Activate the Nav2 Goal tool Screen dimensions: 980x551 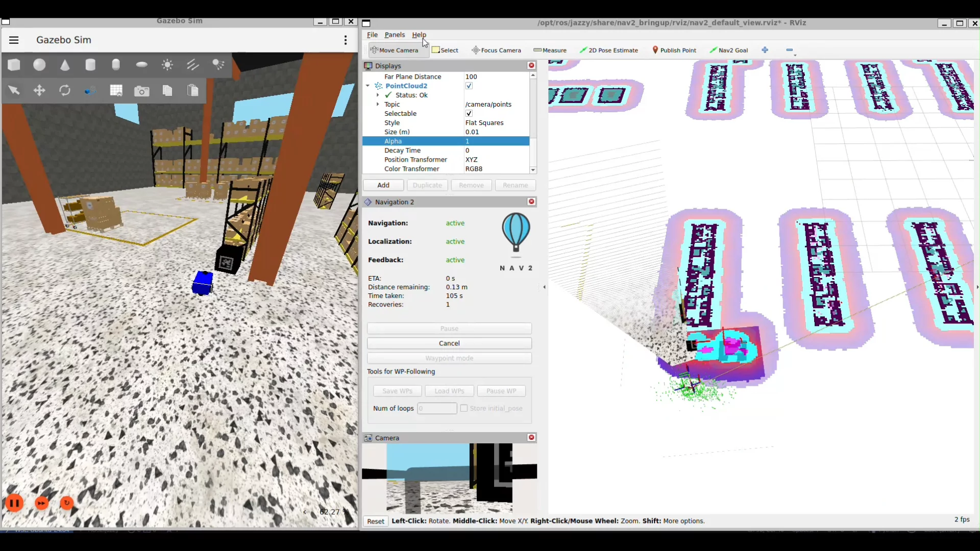coord(728,50)
